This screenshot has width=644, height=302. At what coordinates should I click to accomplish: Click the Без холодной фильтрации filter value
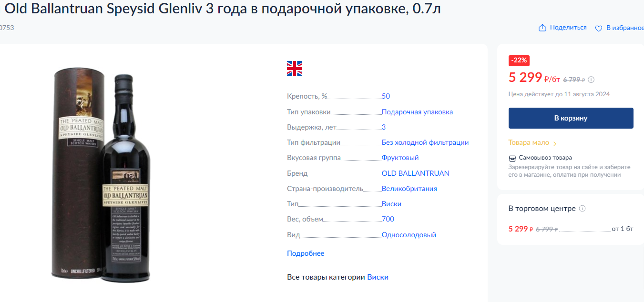pyautogui.click(x=425, y=142)
